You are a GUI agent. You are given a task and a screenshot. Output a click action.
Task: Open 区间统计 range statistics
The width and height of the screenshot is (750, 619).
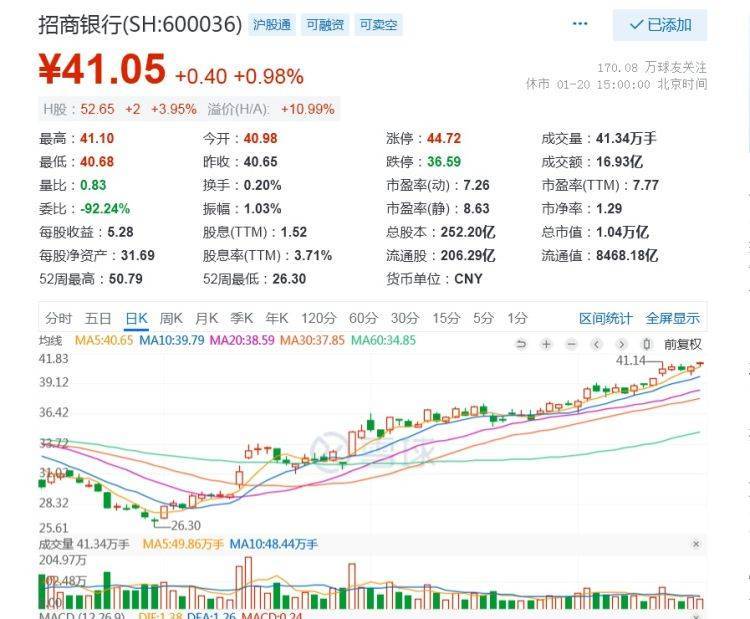pos(606,318)
